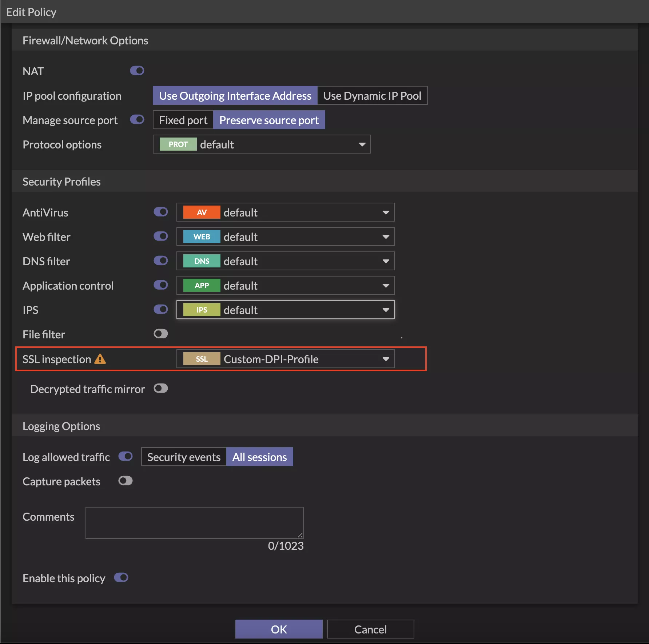The image size is (649, 644).
Task: Toggle Log allowed traffic switch
Action: click(x=126, y=456)
